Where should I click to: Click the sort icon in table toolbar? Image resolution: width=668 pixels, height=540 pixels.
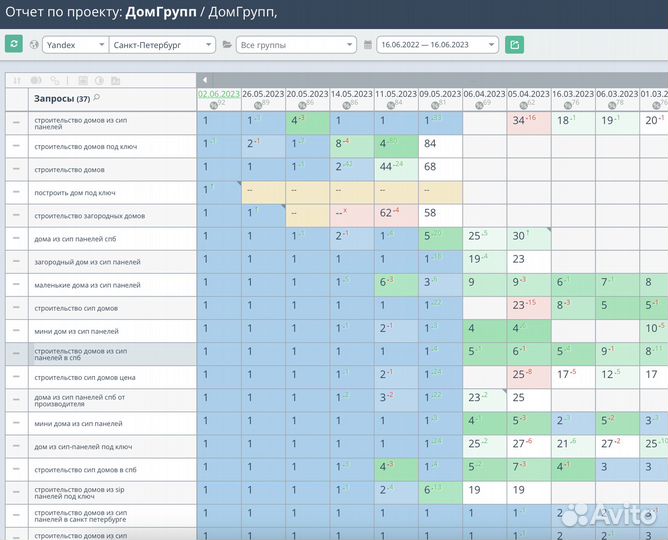[16, 80]
